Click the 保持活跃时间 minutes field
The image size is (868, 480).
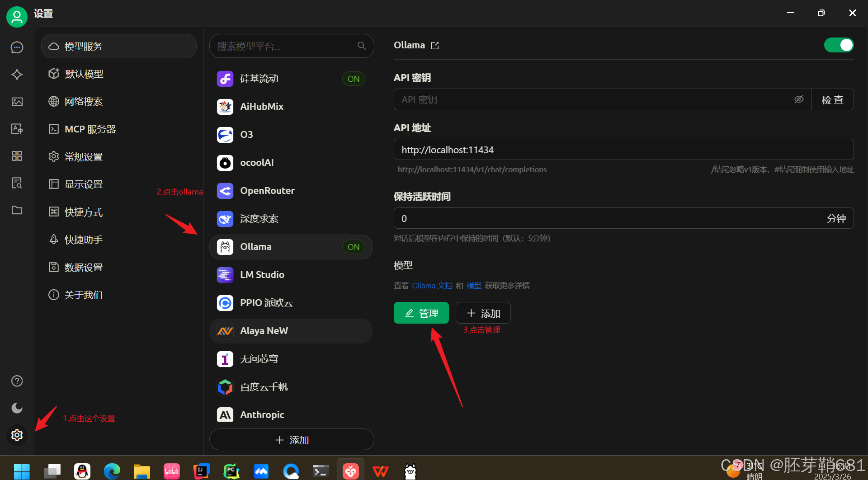pos(623,218)
